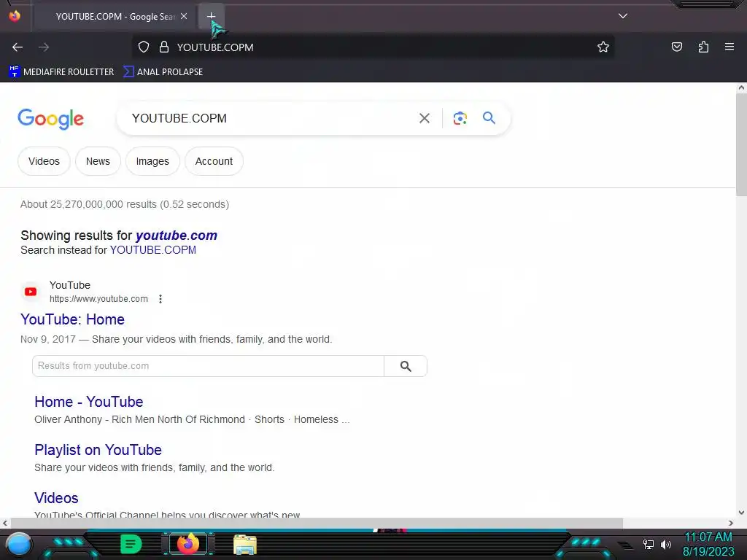Clear the Google search box
Viewport: 747px width, 560px height.
tap(424, 118)
